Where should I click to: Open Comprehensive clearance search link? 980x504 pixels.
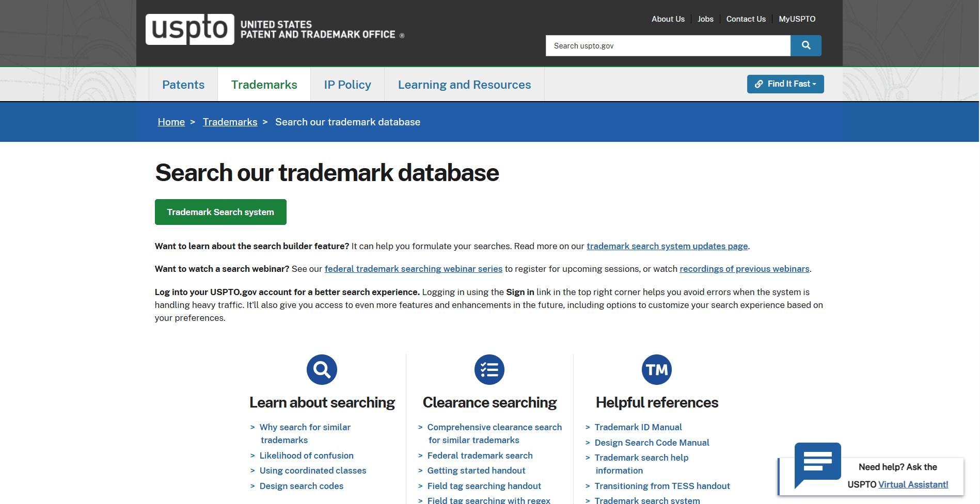[x=494, y=433]
